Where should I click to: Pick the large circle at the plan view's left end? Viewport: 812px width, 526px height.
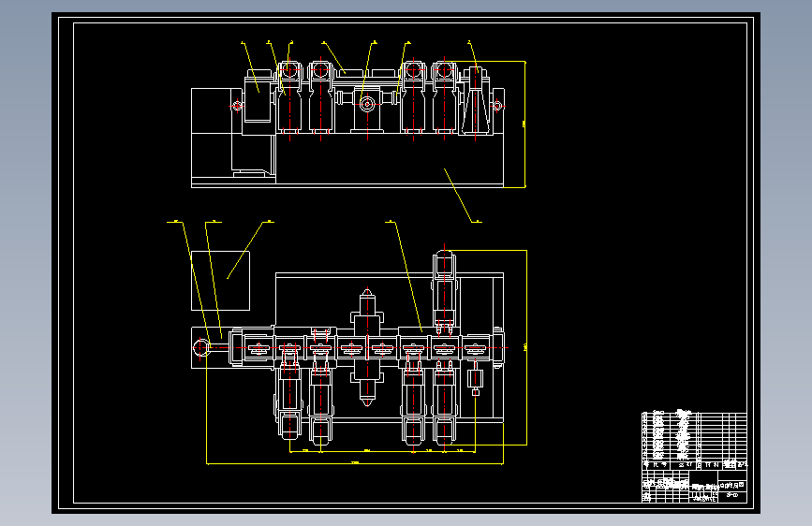[x=201, y=347]
